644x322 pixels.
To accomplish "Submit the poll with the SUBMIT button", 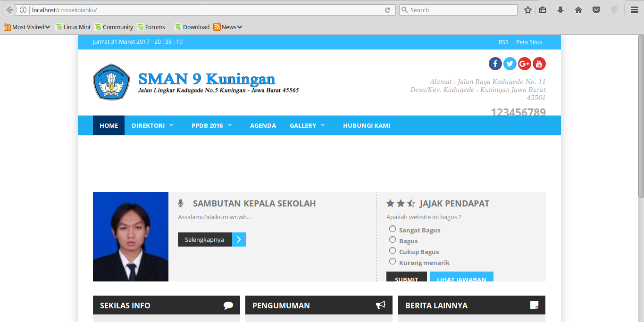I will click(406, 279).
